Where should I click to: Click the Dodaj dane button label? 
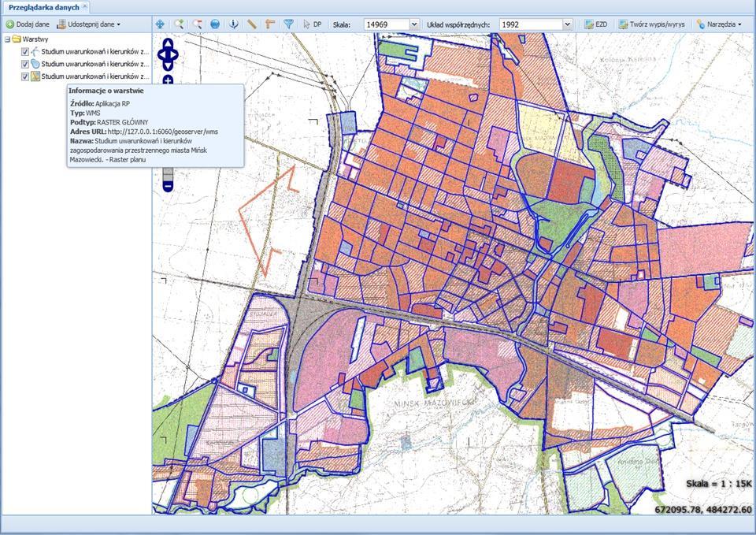coord(33,24)
